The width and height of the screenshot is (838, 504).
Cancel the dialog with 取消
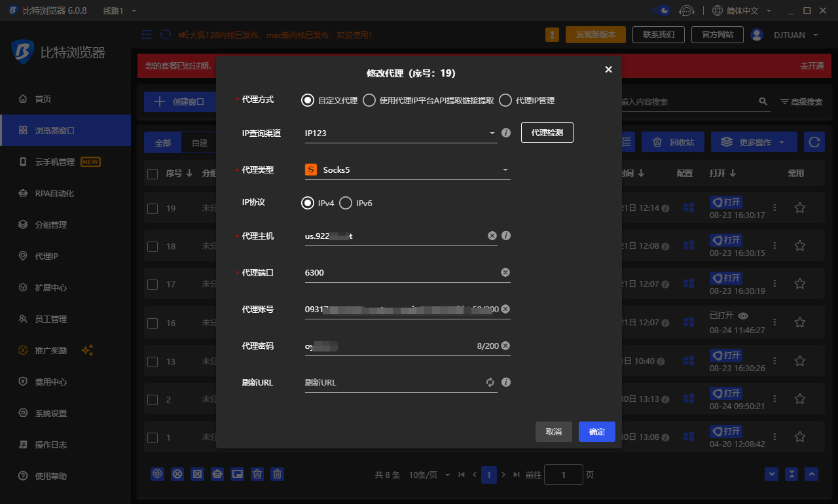coord(554,432)
